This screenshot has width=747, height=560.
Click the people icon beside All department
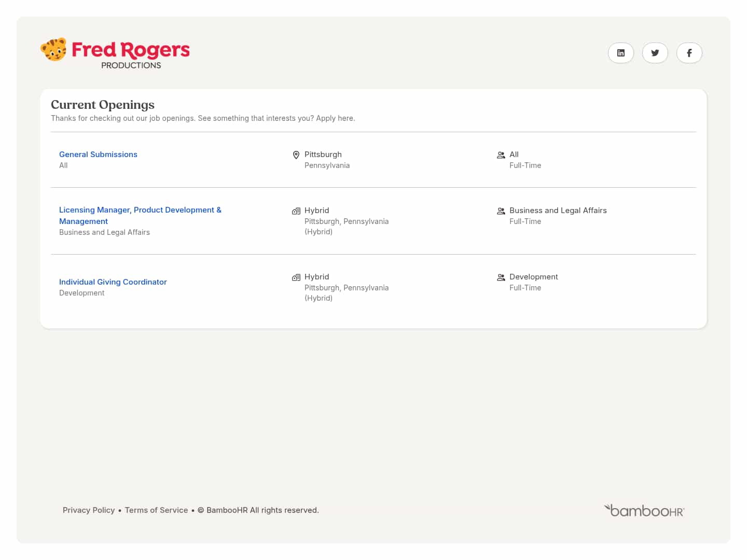(501, 155)
